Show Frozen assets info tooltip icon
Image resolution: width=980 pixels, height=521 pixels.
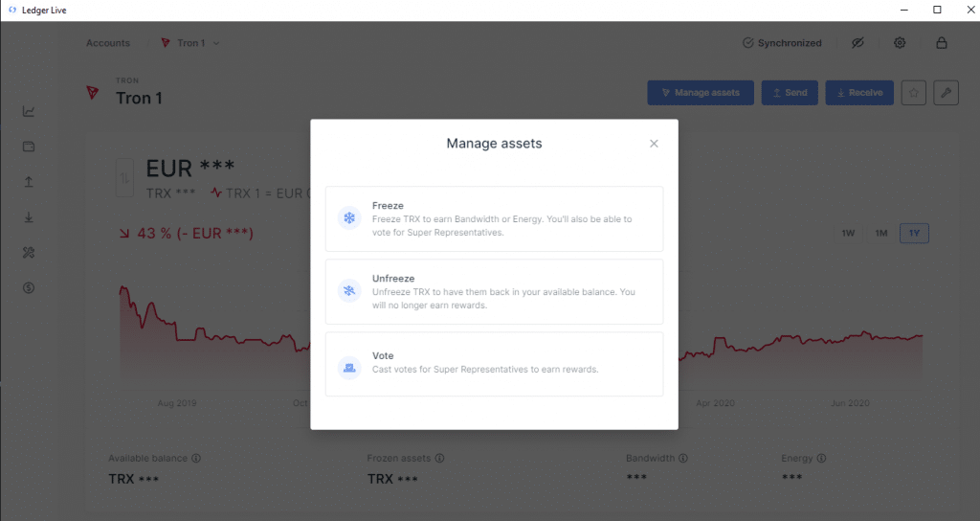pos(439,458)
